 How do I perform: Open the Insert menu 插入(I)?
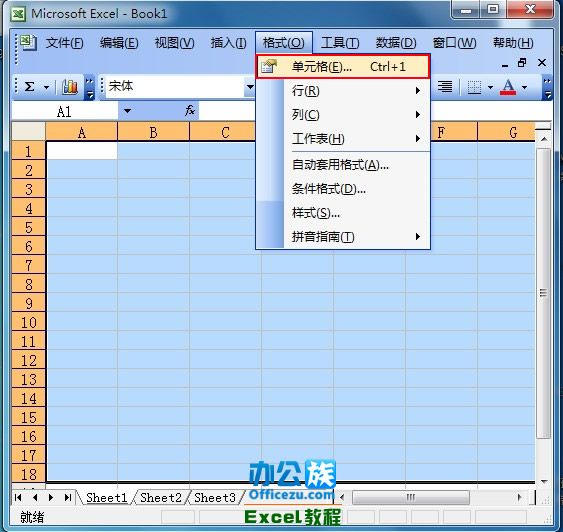(228, 43)
